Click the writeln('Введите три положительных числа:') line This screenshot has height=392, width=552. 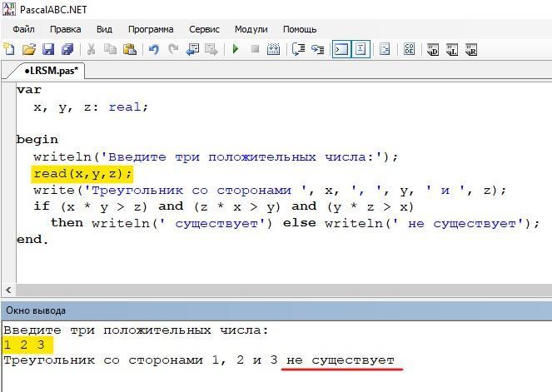pos(216,157)
